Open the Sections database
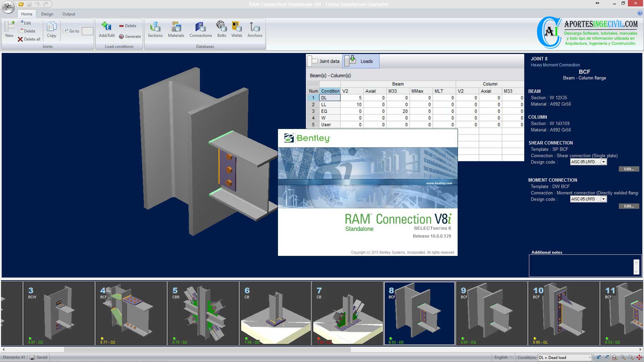This screenshot has width=644, height=362. coord(155,30)
